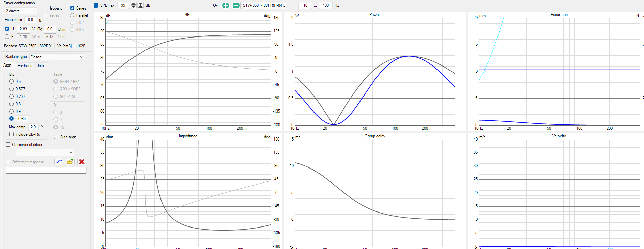This screenshot has width=644, height=249.
Task: Click the green minus overlay remove icon
Action: [236, 5]
